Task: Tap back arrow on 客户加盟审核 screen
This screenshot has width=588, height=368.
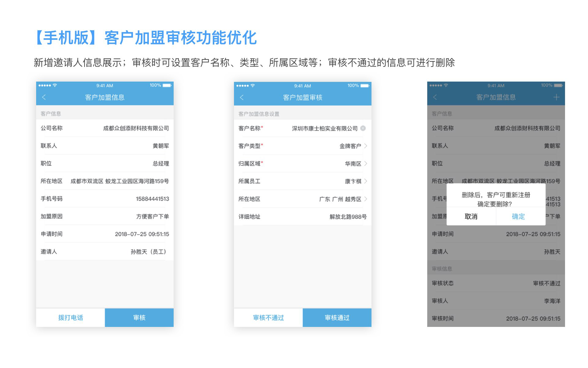Action: point(242,98)
